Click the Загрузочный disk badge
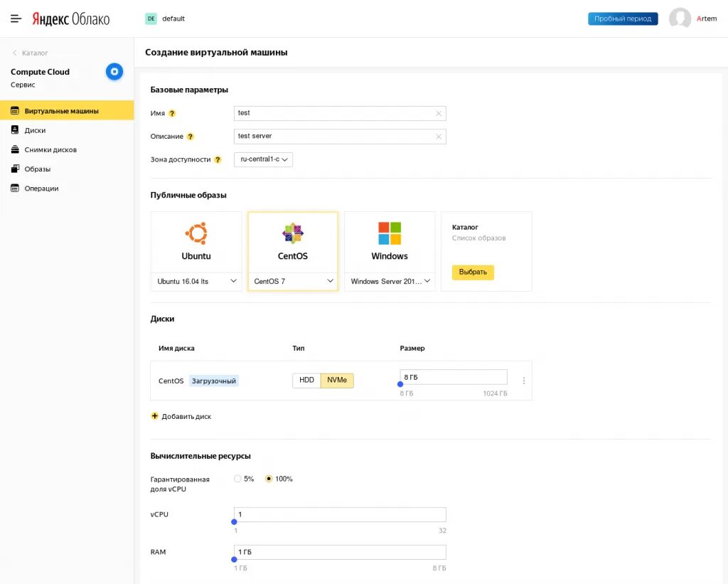The image size is (728, 584). [x=213, y=381]
